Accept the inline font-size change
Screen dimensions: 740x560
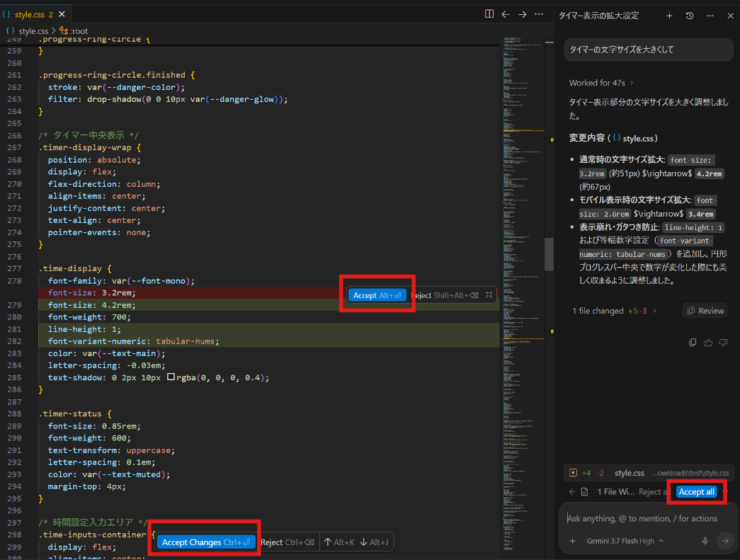(x=377, y=295)
